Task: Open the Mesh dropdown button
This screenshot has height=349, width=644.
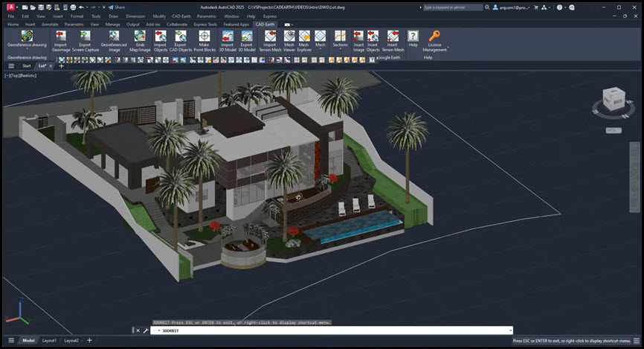Action: pos(320,41)
